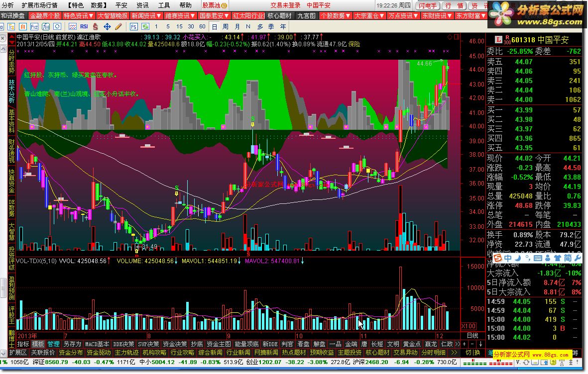Click the orange document toolbar icon
This screenshot has height=374, width=588.
point(23,26)
